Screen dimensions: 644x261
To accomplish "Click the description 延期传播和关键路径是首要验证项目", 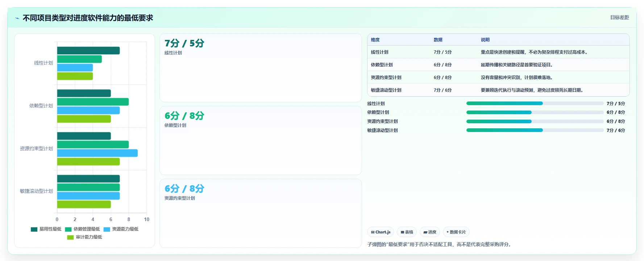I will pos(517,65).
